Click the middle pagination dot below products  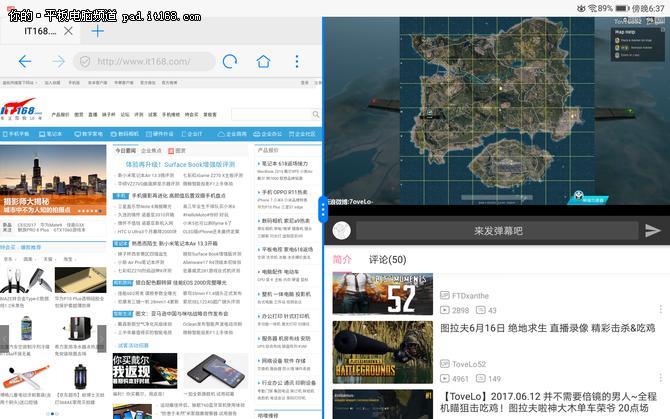click(52, 413)
